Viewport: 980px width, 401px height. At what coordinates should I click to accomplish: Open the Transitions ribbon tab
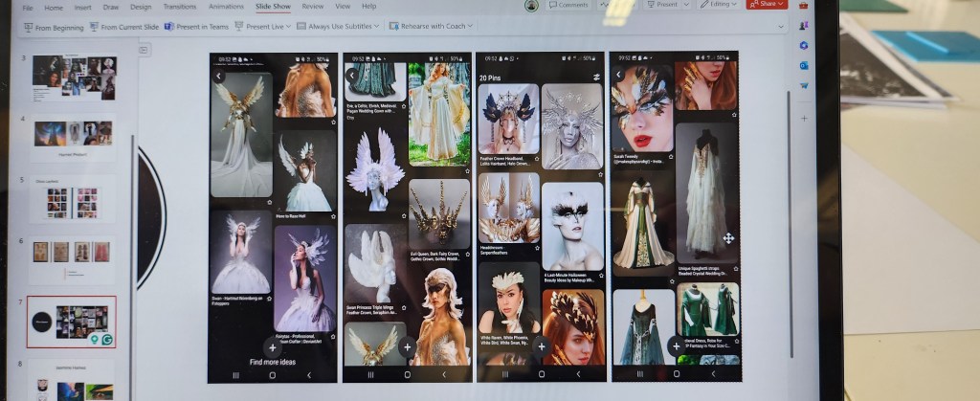pos(180,6)
